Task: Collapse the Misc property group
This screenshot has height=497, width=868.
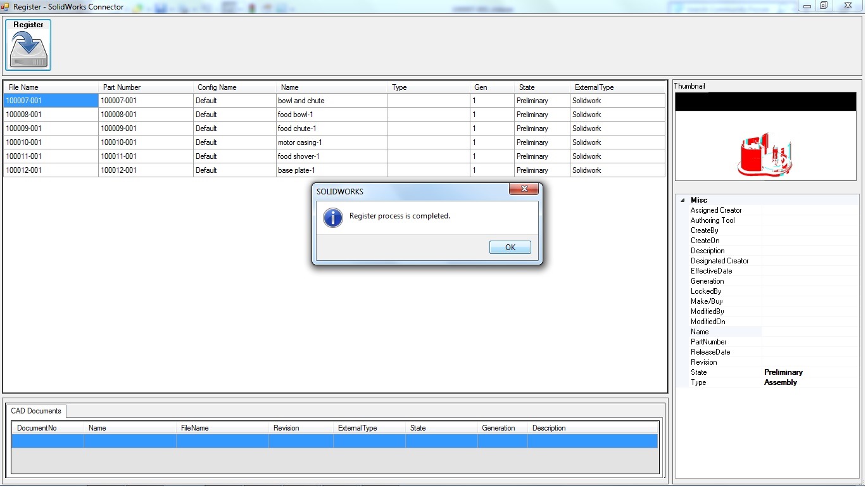Action: click(x=682, y=200)
